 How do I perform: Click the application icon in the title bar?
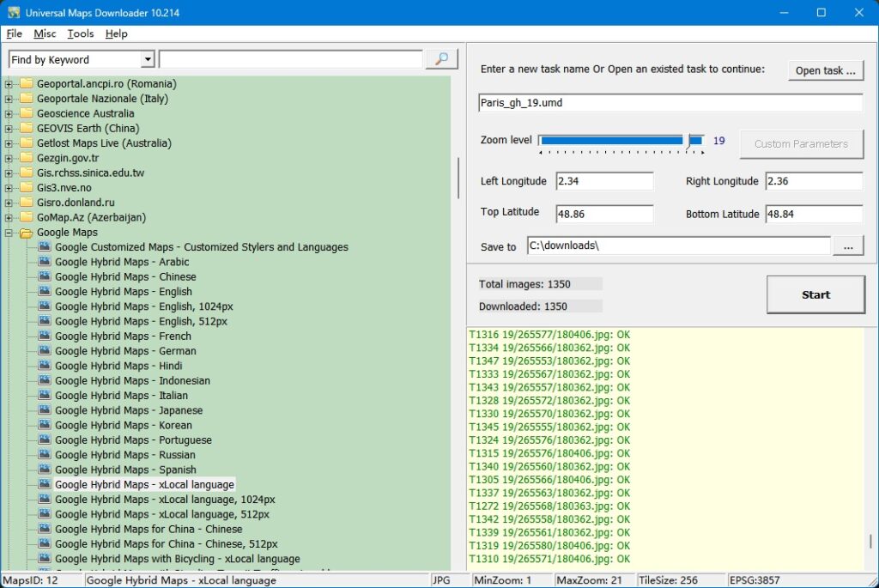[13, 11]
